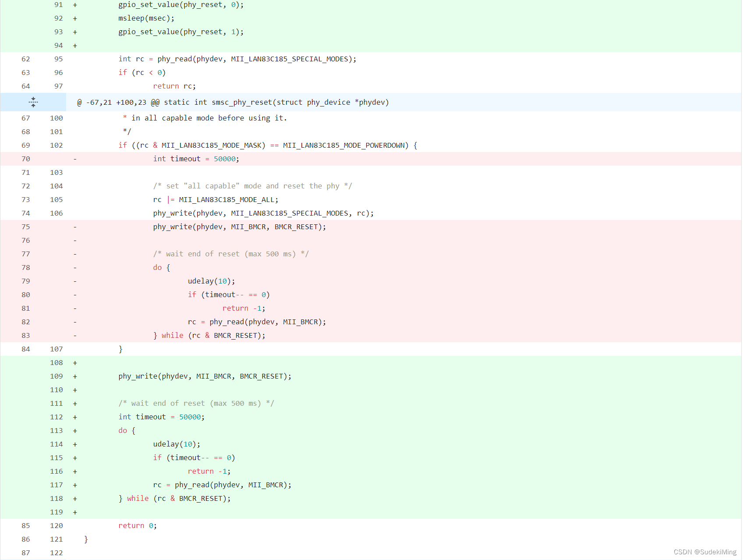Click old line number 87
The height and width of the screenshot is (560, 743).
26,553
